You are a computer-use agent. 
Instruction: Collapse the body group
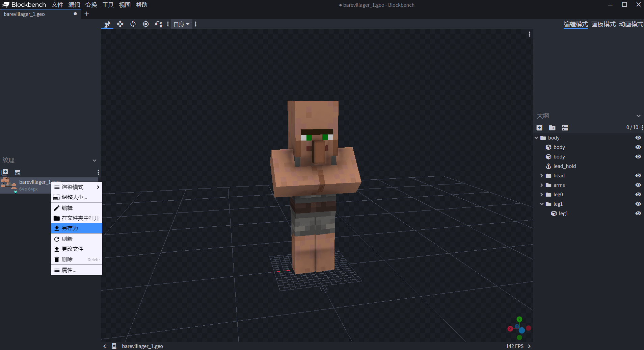pos(536,138)
